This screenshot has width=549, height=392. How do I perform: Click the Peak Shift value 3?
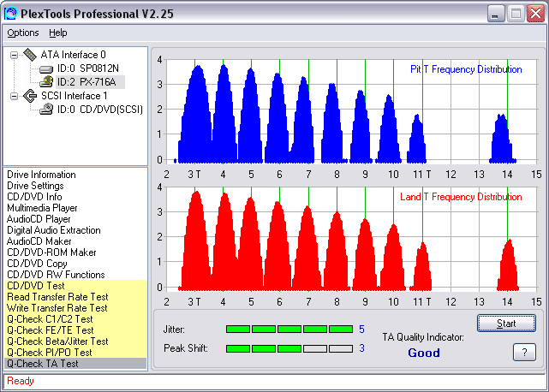(x=361, y=348)
